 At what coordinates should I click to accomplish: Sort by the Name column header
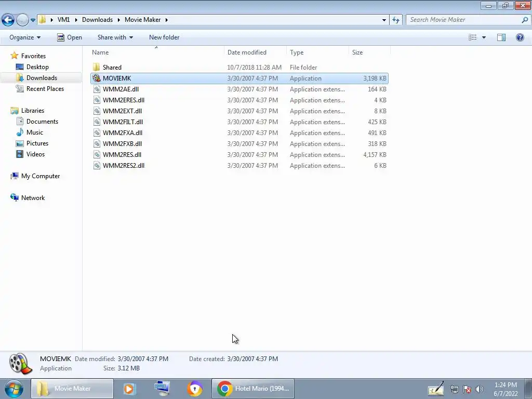click(100, 52)
